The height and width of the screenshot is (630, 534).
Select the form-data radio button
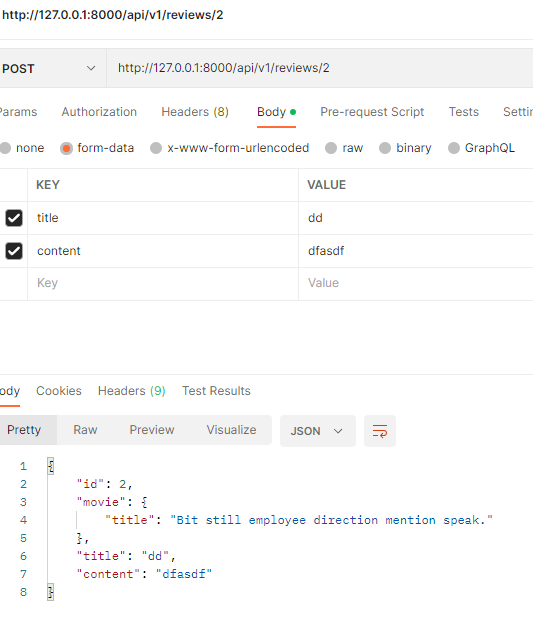(x=66, y=148)
